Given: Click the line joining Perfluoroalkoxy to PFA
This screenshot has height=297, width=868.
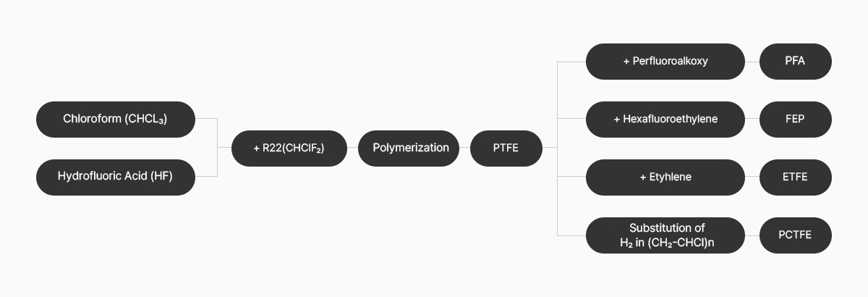Looking at the screenshot, I should (752, 62).
